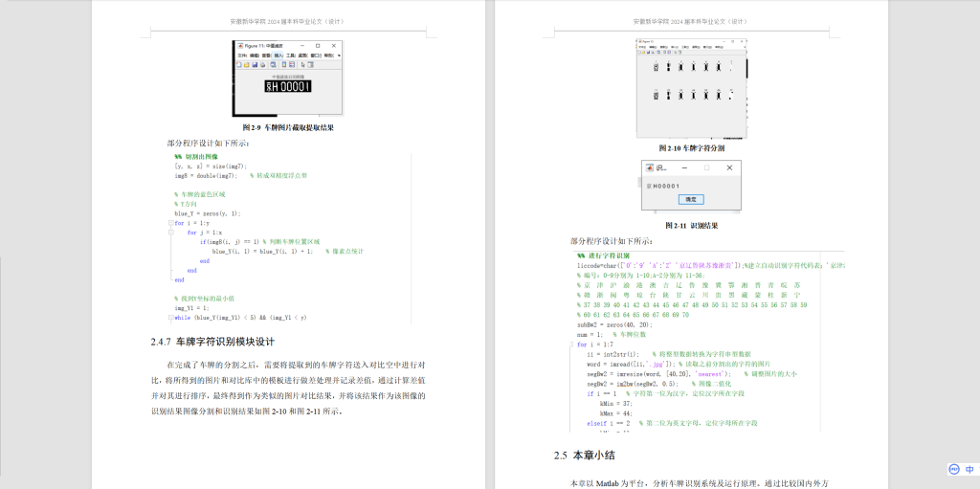Viewport: 980px width, 489px height.
Task: Collapse fold marker beside 'for i = 1:7'
Action: (572, 345)
